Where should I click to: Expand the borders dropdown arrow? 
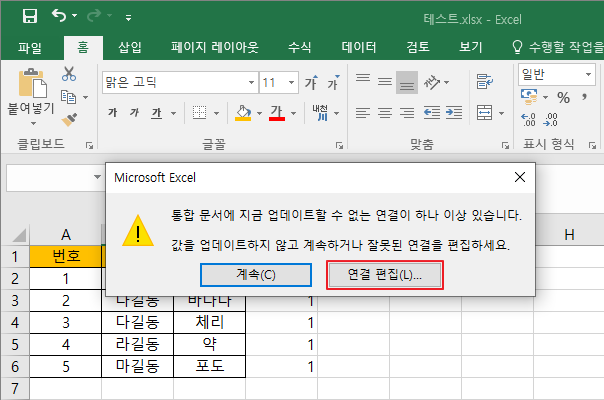click(216, 113)
